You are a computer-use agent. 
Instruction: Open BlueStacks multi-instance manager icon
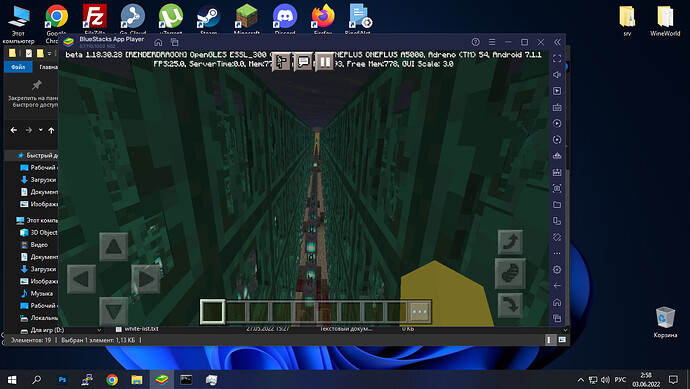pos(557,221)
